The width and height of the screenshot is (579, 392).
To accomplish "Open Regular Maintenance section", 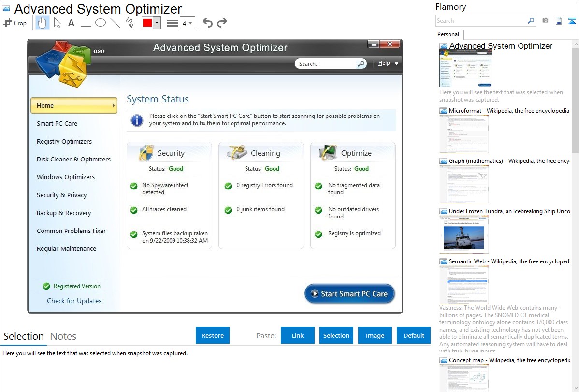I will 67,248.
